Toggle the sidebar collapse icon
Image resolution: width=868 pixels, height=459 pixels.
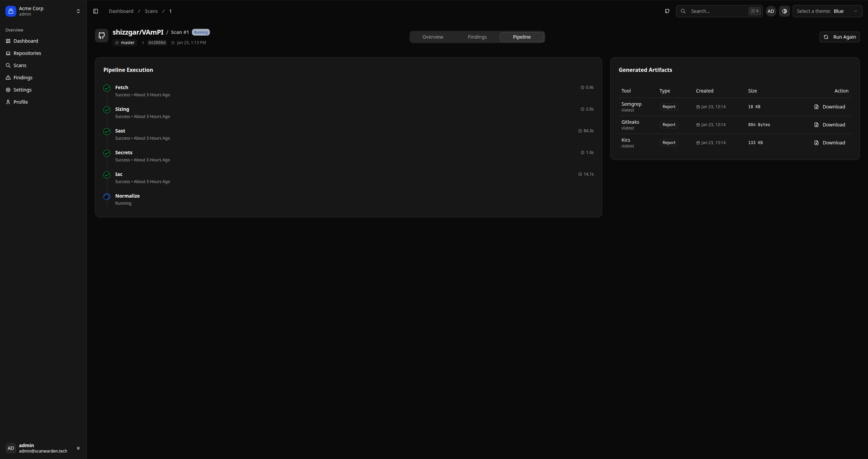[x=96, y=11]
